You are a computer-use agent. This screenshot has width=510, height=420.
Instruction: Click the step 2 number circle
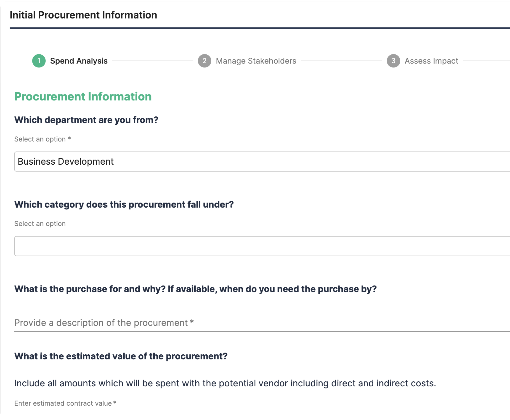[x=204, y=61]
